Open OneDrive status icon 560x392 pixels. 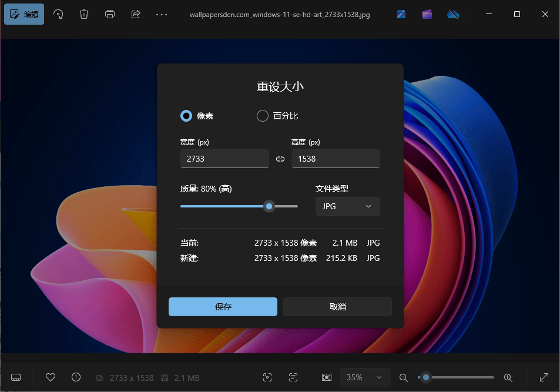coord(453,14)
